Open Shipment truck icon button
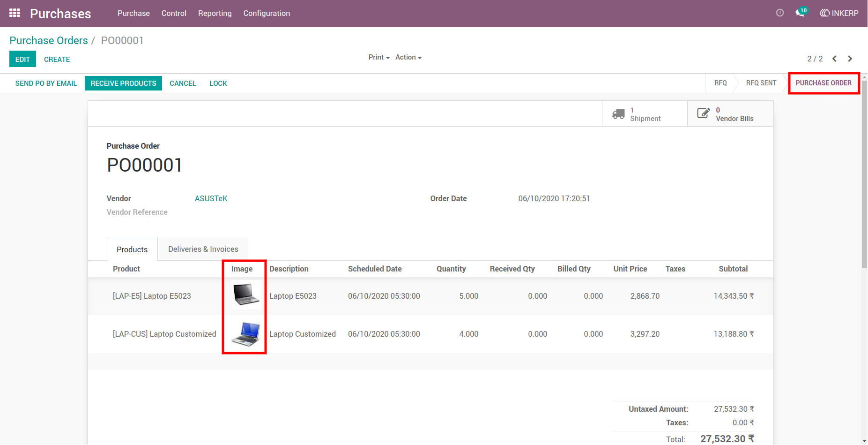Image resolution: width=868 pixels, height=445 pixels. click(x=618, y=114)
